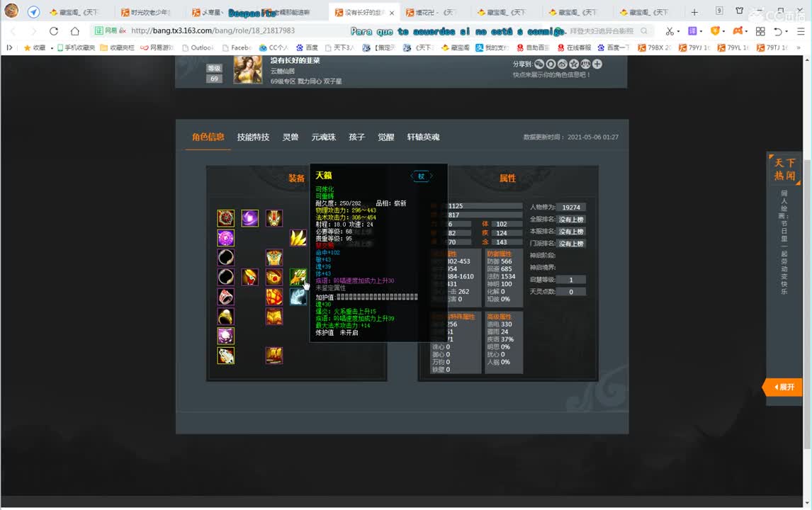Click the browser search box magnifier
812x510 pixels.
click(x=643, y=31)
